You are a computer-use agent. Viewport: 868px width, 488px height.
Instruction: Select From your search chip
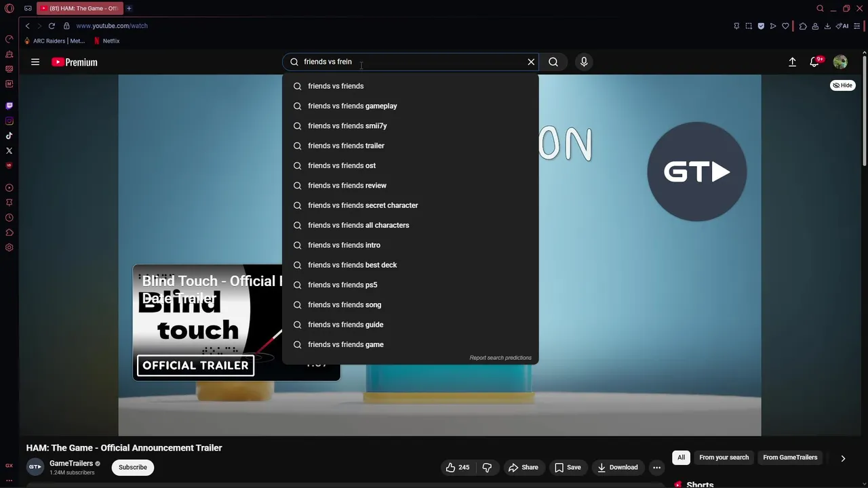coord(724,457)
